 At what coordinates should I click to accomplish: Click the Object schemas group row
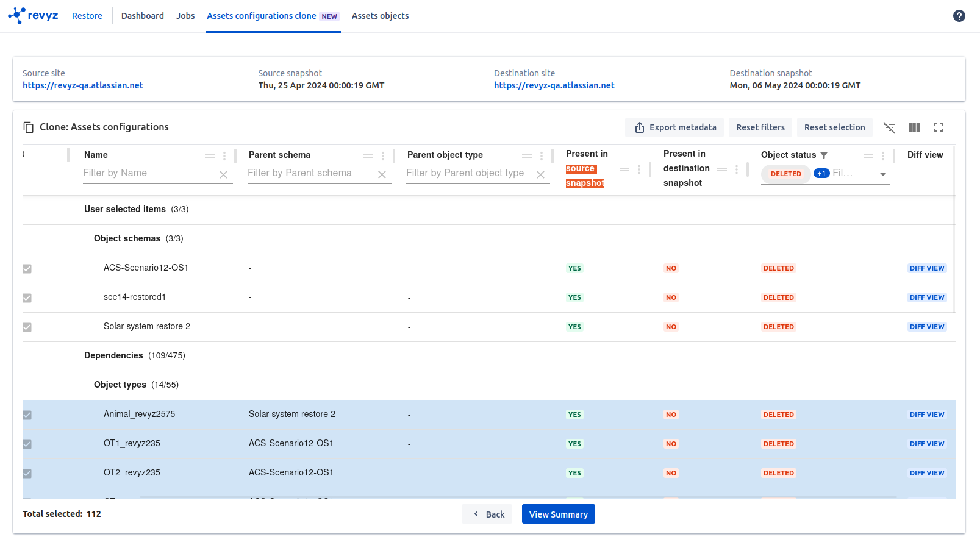pyautogui.click(x=488, y=239)
